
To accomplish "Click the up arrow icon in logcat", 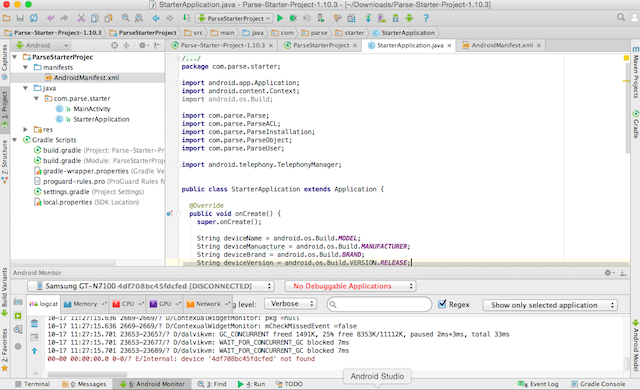I will pos(34,351).
